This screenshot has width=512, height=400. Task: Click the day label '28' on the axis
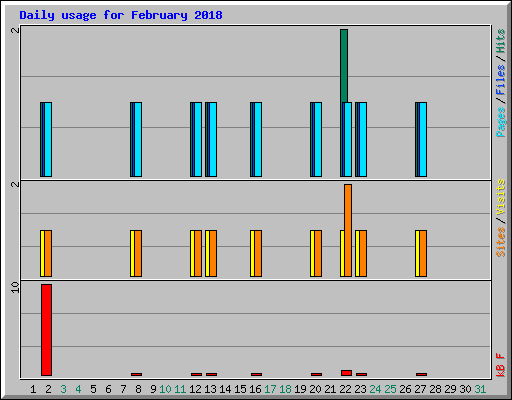click(435, 389)
